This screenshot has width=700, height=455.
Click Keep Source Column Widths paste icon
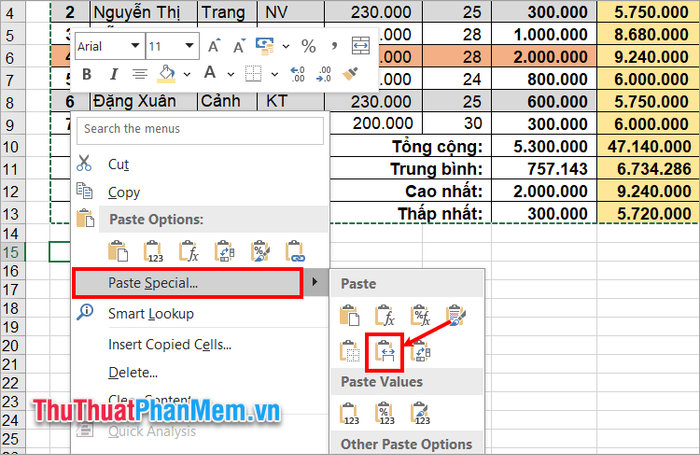point(385,351)
